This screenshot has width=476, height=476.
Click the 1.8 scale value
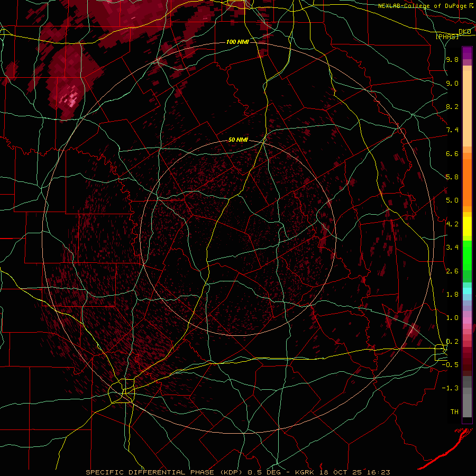[x=452, y=295]
